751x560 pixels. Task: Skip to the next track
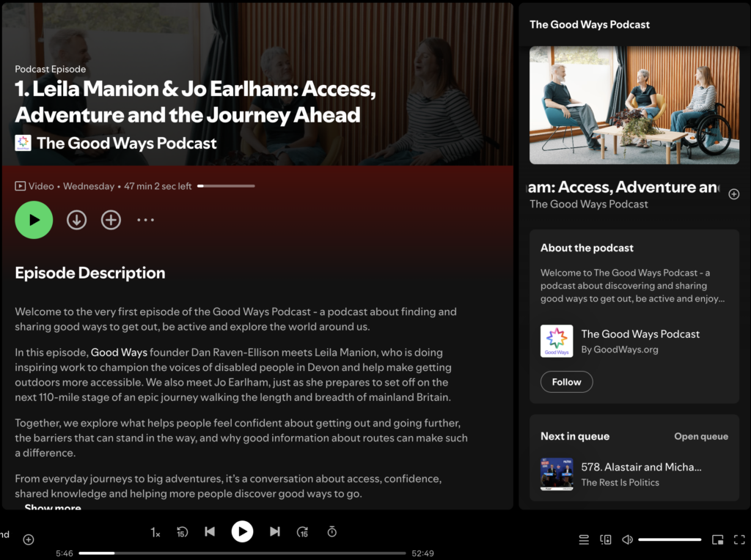coord(275,531)
